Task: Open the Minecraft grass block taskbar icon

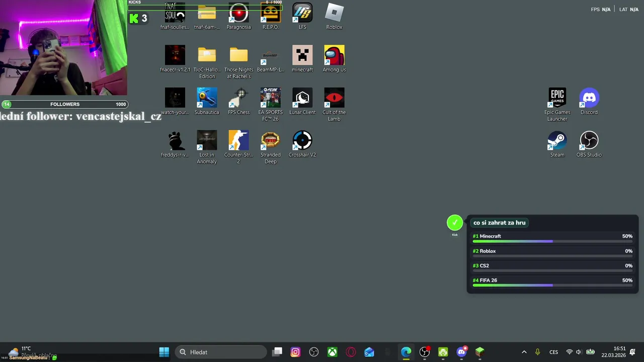Action: tap(479, 352)
